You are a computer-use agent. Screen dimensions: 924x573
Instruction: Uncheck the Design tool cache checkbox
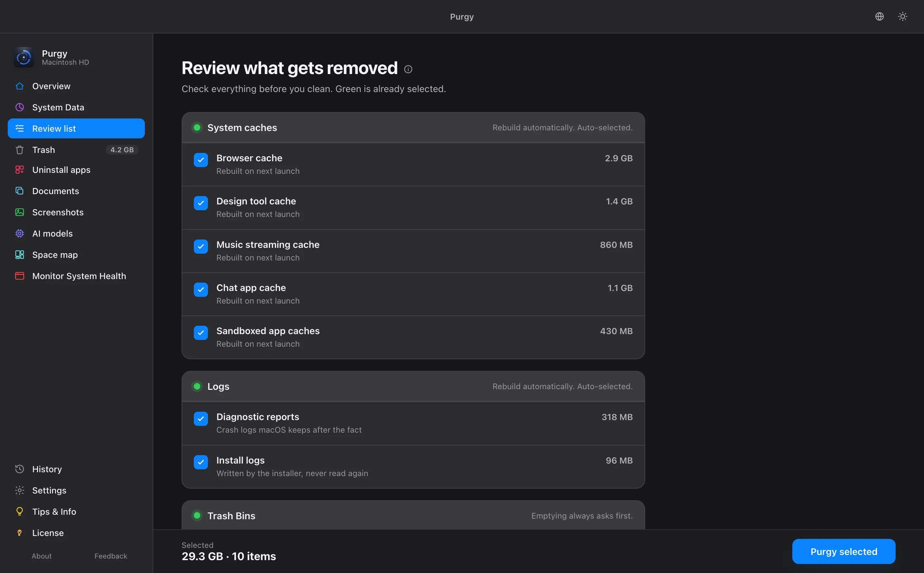[201, 203]
